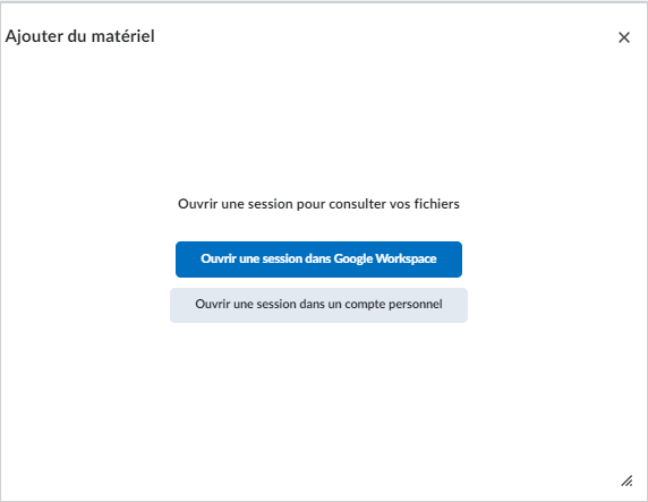Sign in with the blue Google Workspace button
Viewport: 648px width, 502px height.
click(319, 259)
